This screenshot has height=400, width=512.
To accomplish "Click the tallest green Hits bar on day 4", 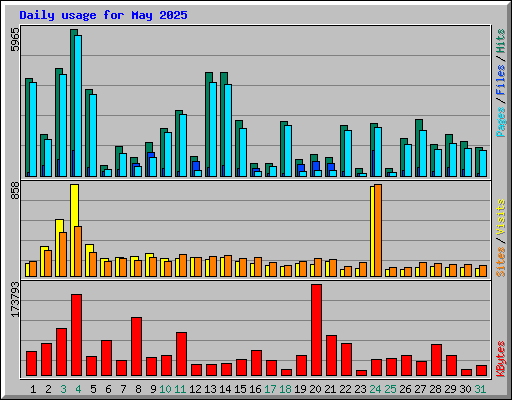I will pos(74,103).
